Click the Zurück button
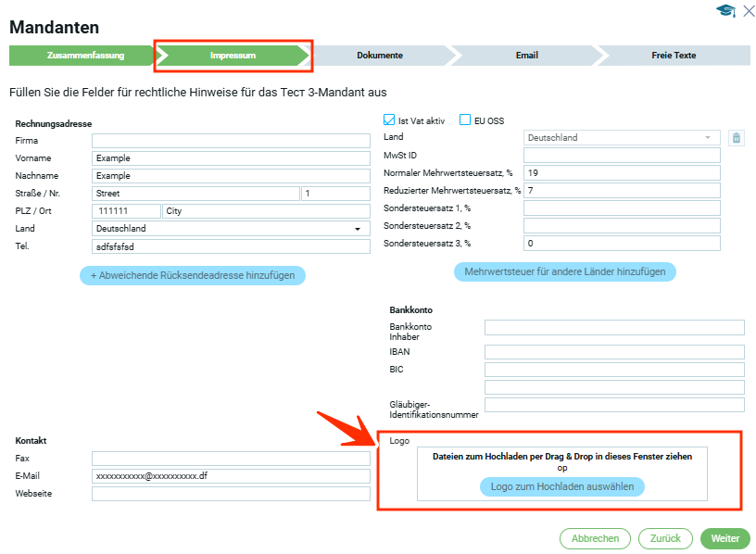The width and height of the screenshot is (756, 554). coord(665,538)
